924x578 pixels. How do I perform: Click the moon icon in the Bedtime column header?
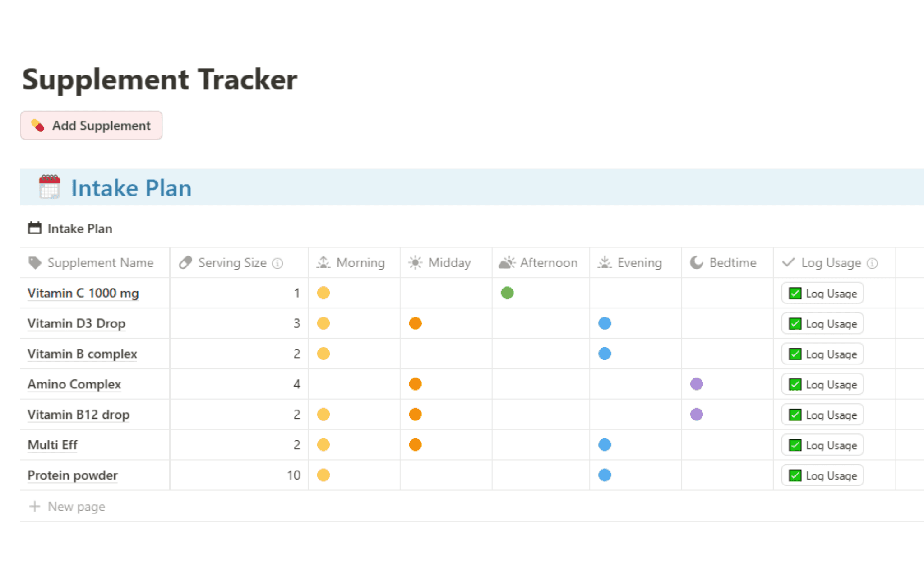696,262
